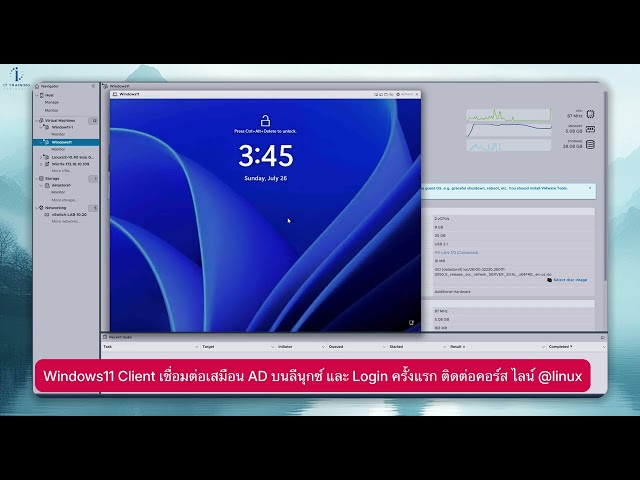Click the memory usage line graph

(x=509, y=130)
